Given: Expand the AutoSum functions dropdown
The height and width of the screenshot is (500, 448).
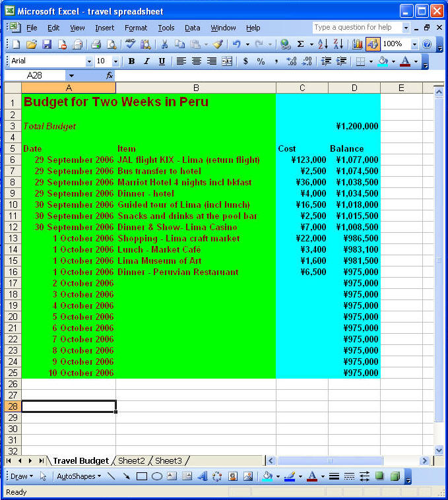Looking at the screenshot, I should tap(311, 45).
